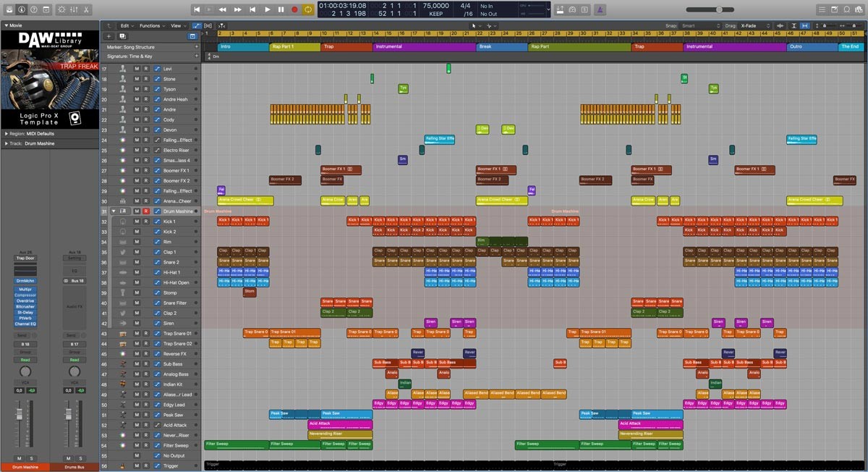The image size is (868, 472).
Task: Add a marker with the Song Structure plus button
Action: [196, 46]
